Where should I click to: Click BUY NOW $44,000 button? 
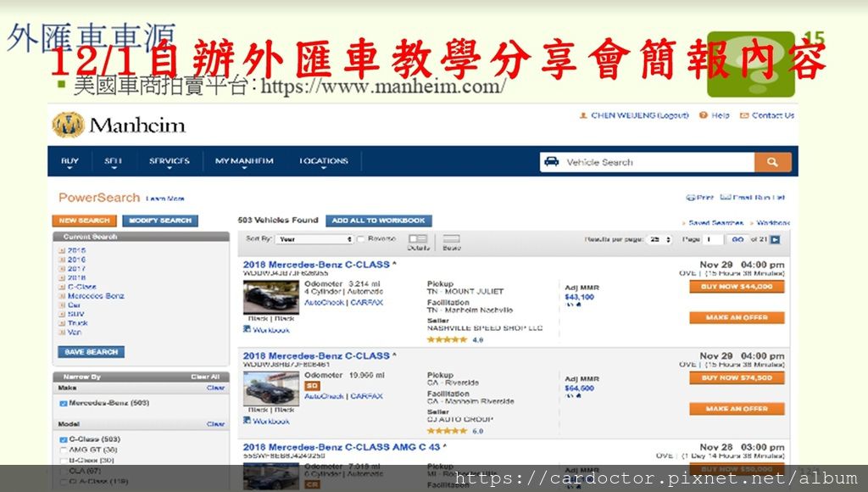click(737, 287)
